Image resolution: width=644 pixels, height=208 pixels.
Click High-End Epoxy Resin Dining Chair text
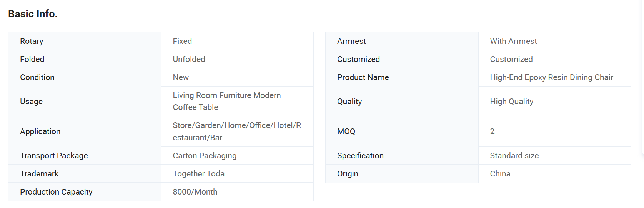coord(551,77)
